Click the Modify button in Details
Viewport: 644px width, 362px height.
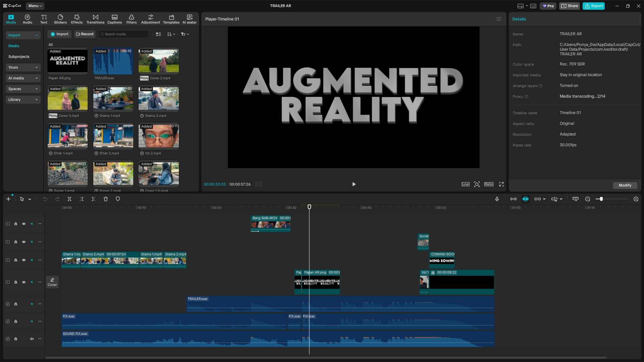click(625, 185)
